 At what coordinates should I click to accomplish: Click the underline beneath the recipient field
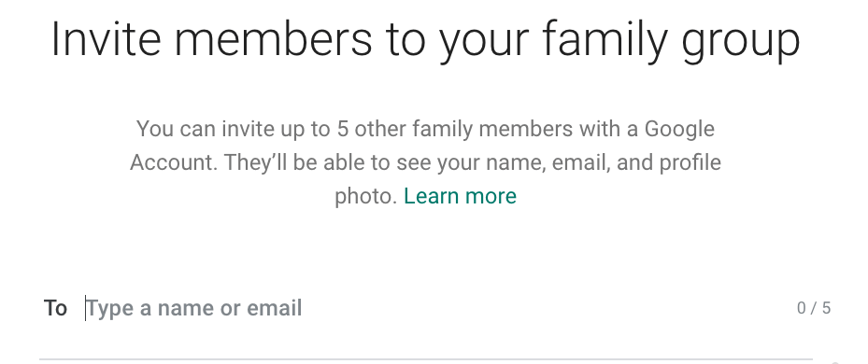click(x=426, y=359)
